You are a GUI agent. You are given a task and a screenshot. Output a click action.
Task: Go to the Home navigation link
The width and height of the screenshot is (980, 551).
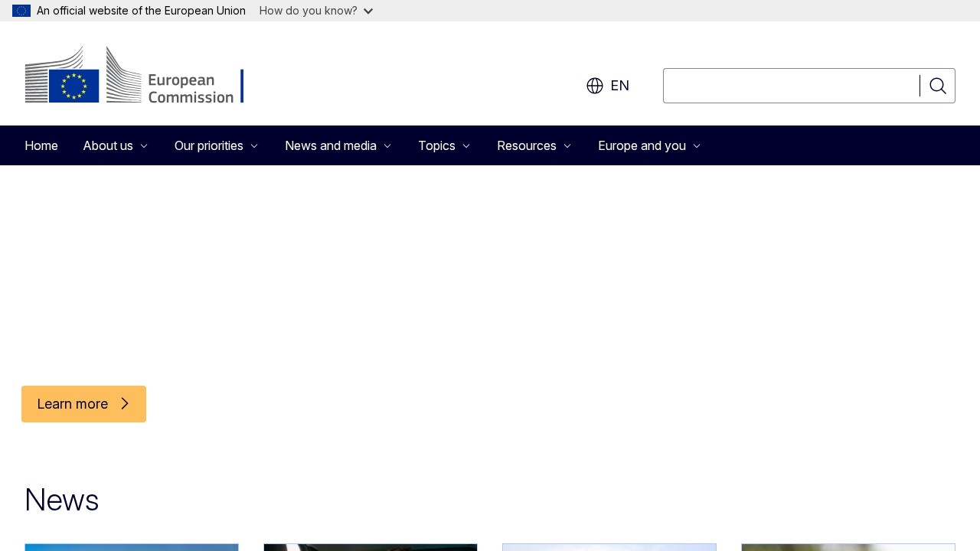pyautogui.click(x=41, y=145)
